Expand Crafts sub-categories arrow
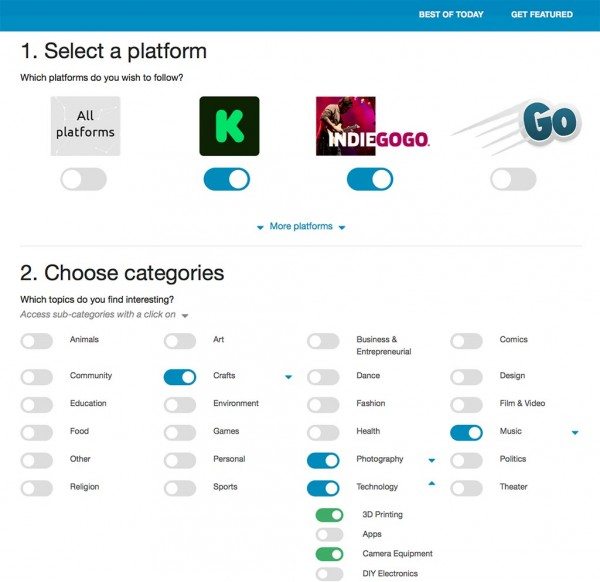 coord(289,377)
